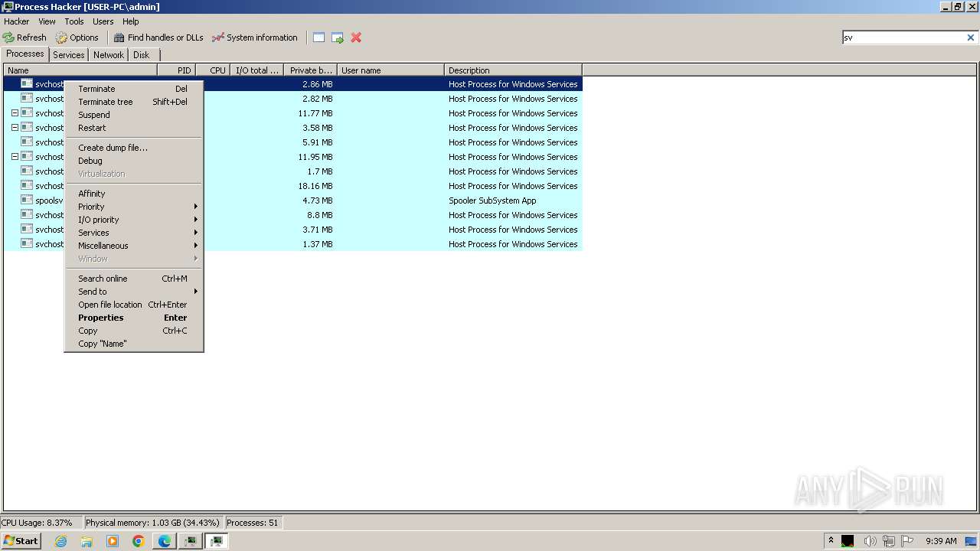Image resolution: width=980 pixels, height=551 pixels.
Task: Click the 8.8 MB private bytes cell
Action: point(320,215)
